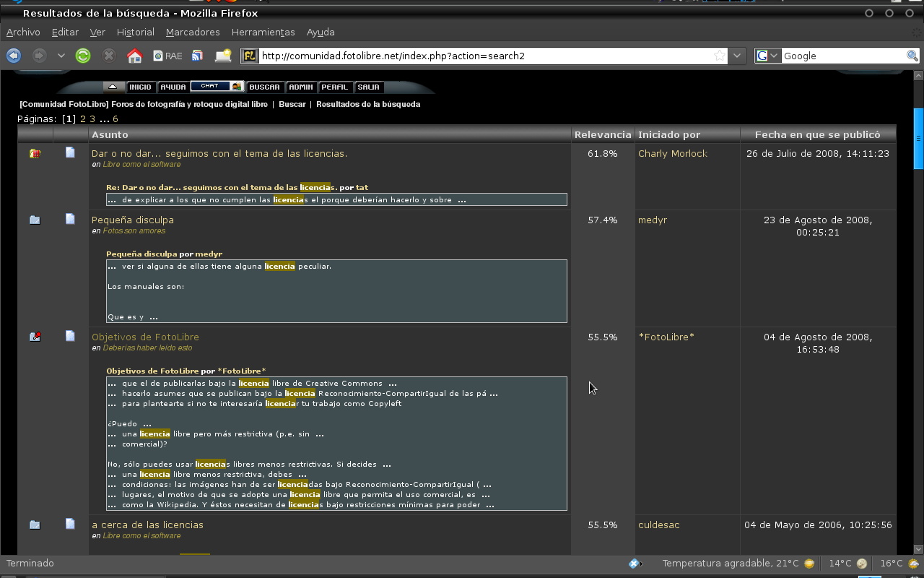
Task: Open topic 'Dar o no dar... seguimos con el tema'
Action: pyautogui.click(x=219, y=153)
